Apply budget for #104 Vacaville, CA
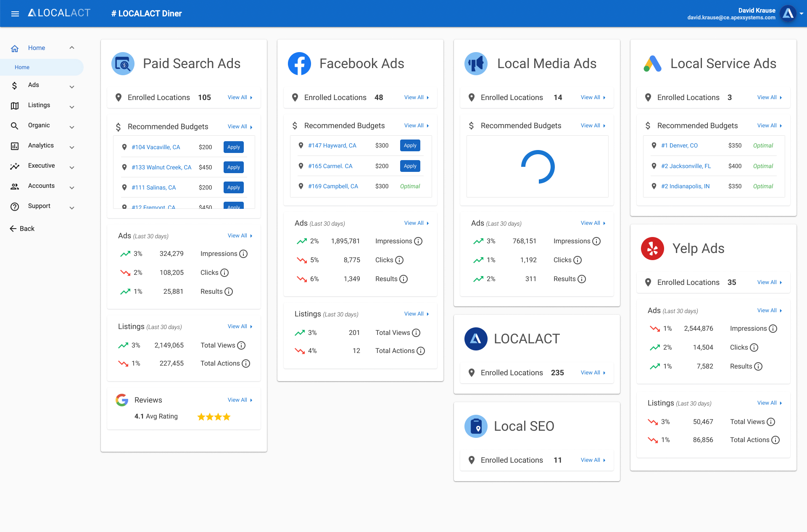This screenshot has width=807, height=532. 234,147
